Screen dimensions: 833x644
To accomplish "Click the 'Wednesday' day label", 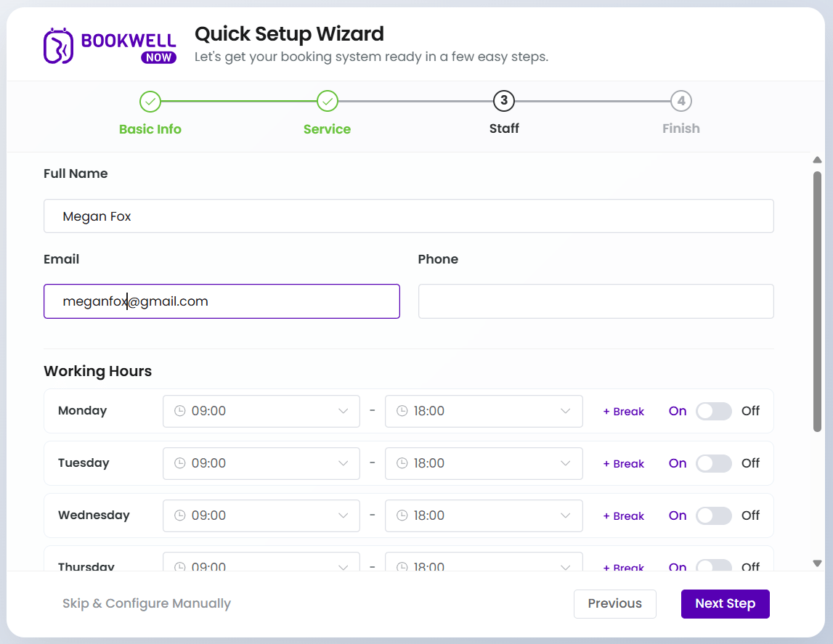I will tap(94, 515).
